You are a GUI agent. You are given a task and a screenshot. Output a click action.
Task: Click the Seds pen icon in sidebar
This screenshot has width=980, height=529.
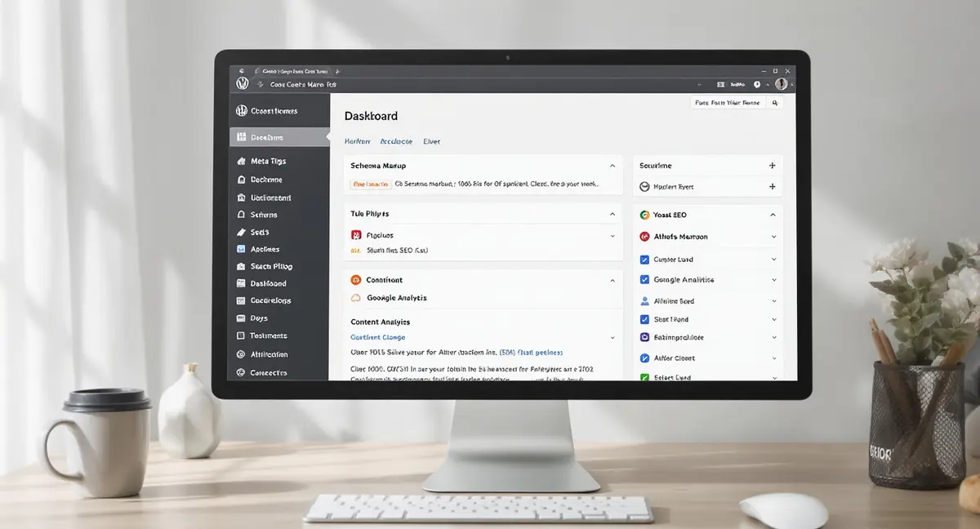pyautogui.click(x=242, y=232)
